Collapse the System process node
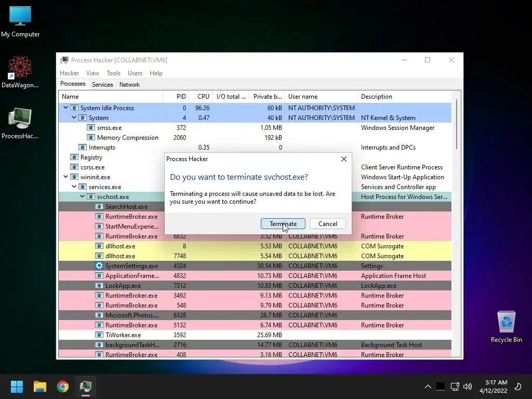Viewport: 532px width, 399px height. (x=74, y=117)
